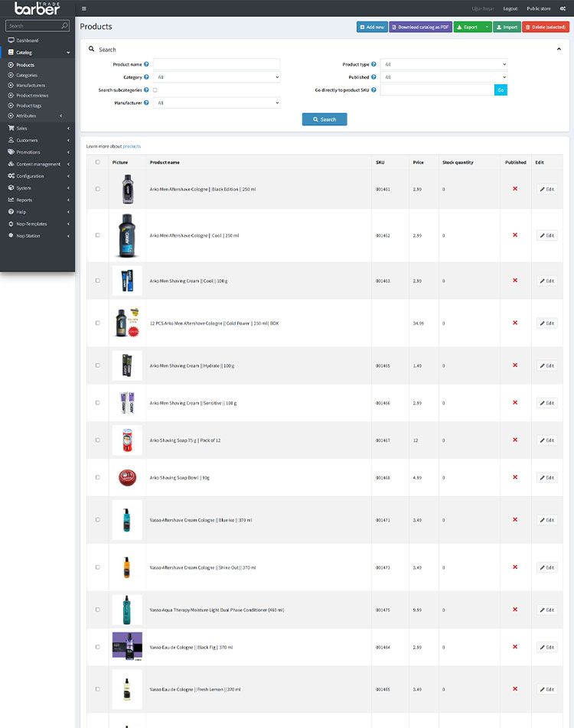574x728 pixels.
Task: Click unpublished X mark for Vasso Black Fig cologne
Action: (x=515, y=646)
